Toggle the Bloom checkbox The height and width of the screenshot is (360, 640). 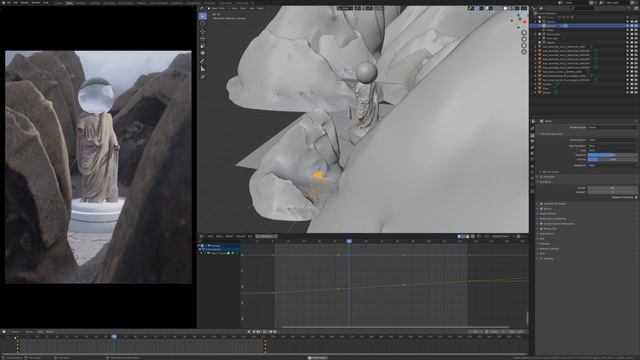pyautogui.click(x=542, y=209)
